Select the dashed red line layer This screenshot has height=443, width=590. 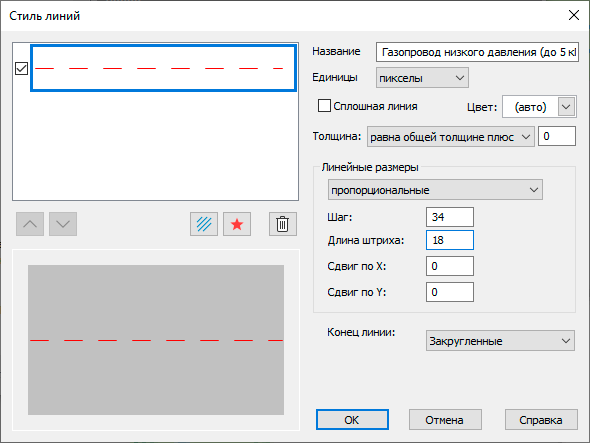coord(163,68)
